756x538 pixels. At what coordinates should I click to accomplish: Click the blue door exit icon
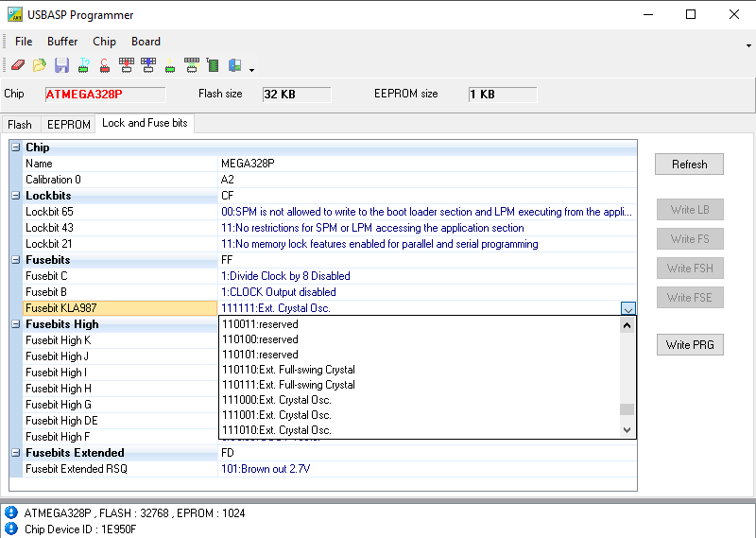pyautogui.click(x=234, y=65)
